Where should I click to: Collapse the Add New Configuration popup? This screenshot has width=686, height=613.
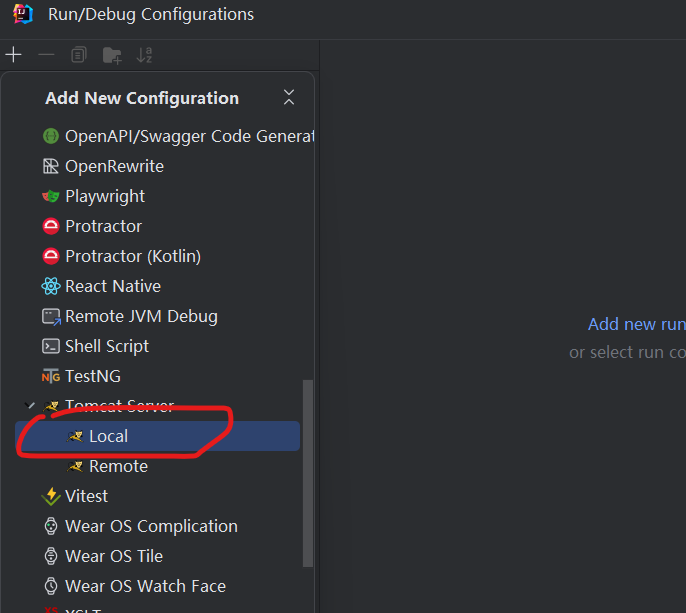(x=289, y=97)
